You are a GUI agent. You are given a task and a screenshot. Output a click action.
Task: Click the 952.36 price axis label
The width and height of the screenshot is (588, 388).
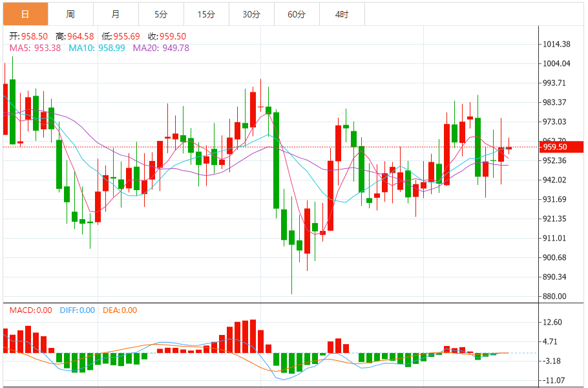554,160
